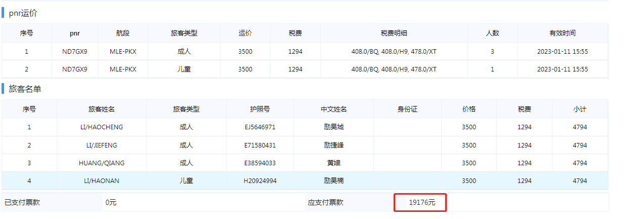Click the 0元 paid amount value

[x=111, y=202]
